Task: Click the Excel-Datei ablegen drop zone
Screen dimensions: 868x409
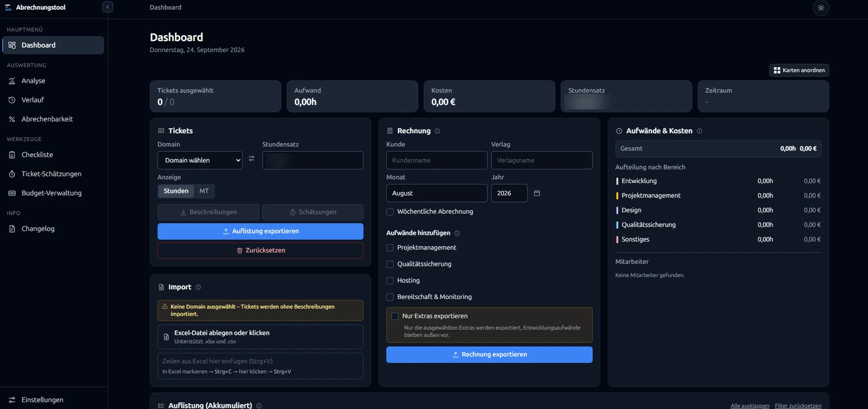Action: tap(260, 337)
